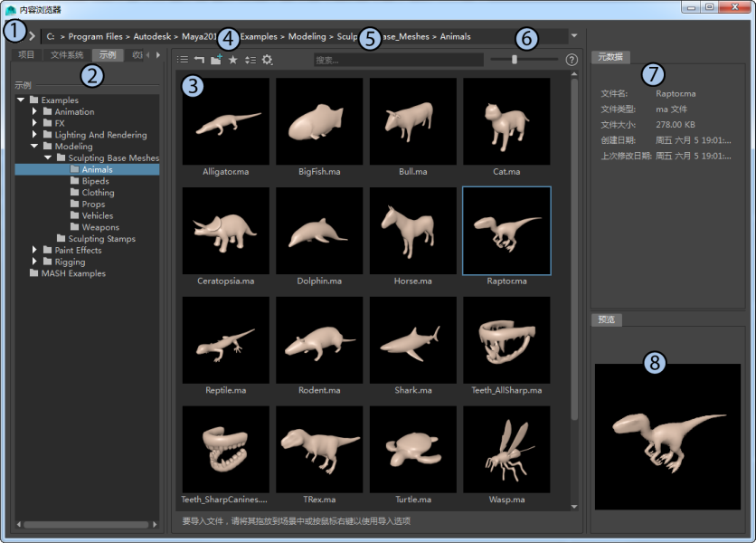Switch to the 文件系统 tab

click(67, 54)
